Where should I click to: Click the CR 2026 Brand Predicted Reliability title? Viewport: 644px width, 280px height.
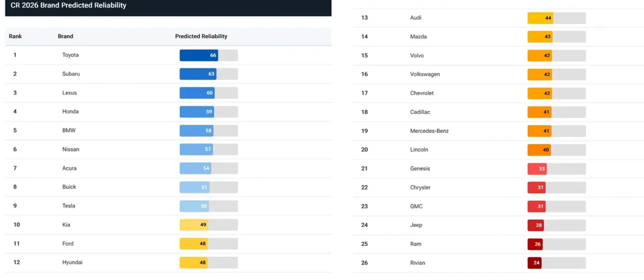(68, 6)
